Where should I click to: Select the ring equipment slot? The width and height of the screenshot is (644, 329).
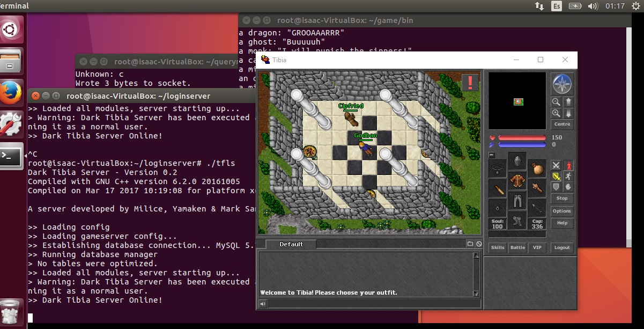pyautogui.click(x=498, y=208)
